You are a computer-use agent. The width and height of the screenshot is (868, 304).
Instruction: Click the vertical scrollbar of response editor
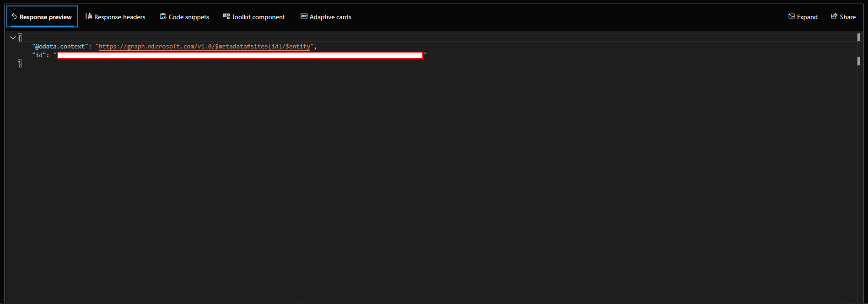click(859, 61)
